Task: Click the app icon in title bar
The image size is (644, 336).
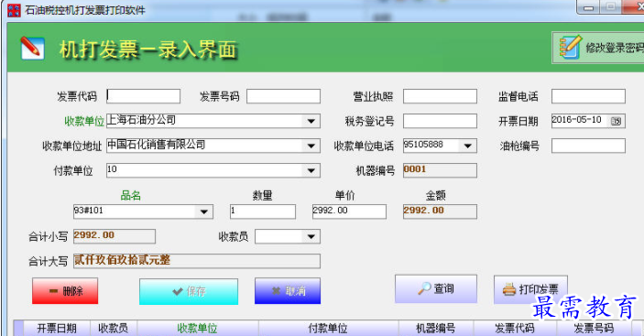Action: (14, 10)
